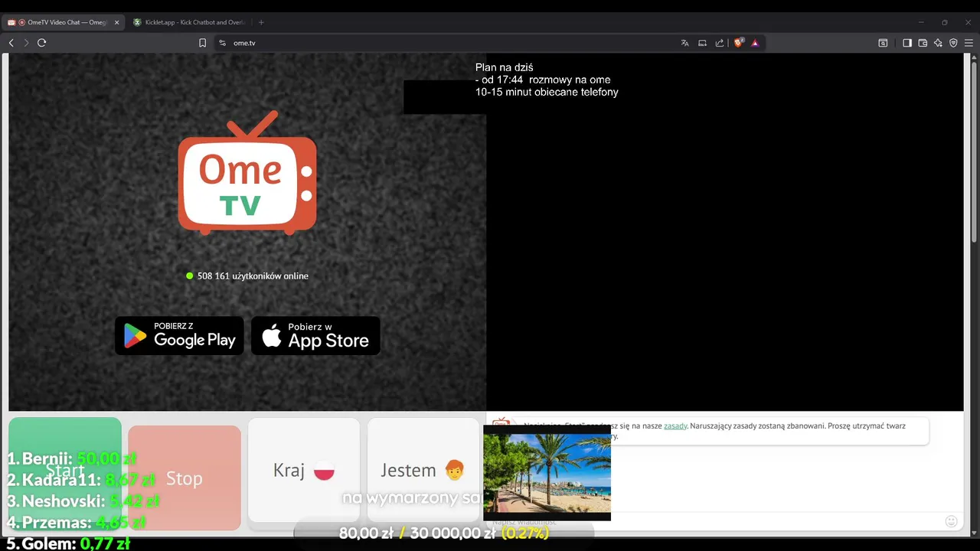The image size is (980, 551).
Task: Open the zasady rules link
Action: [675, 425]
